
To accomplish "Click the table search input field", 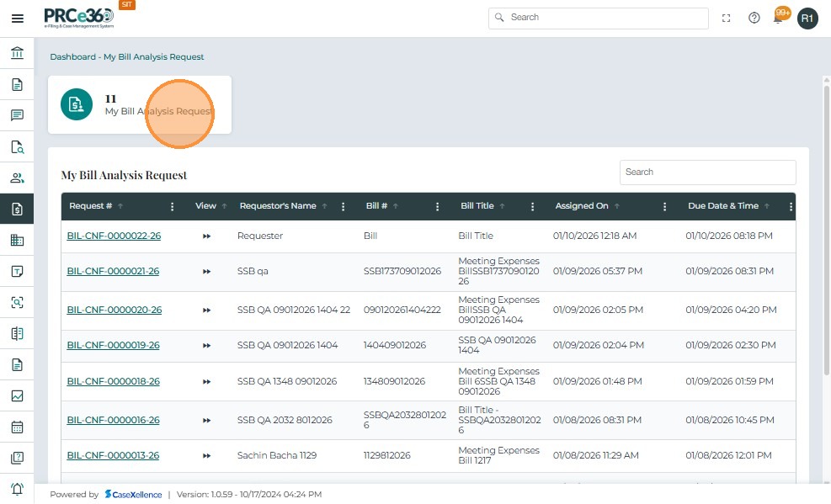I will 707,172.
